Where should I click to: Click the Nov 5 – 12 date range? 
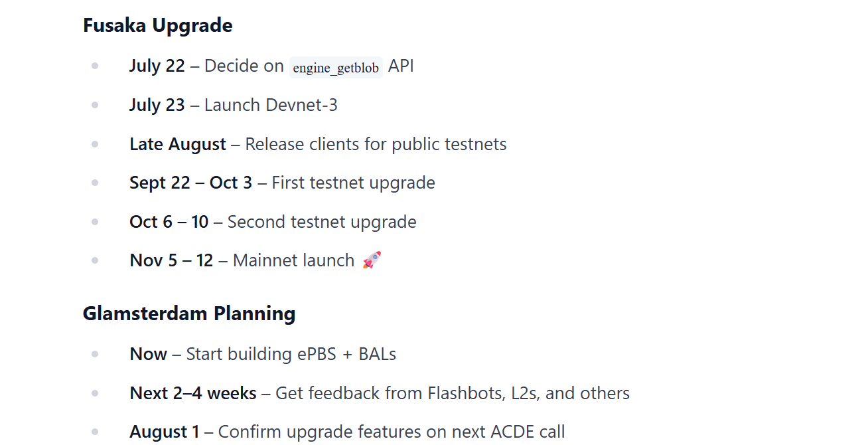[x=171, y=260]
